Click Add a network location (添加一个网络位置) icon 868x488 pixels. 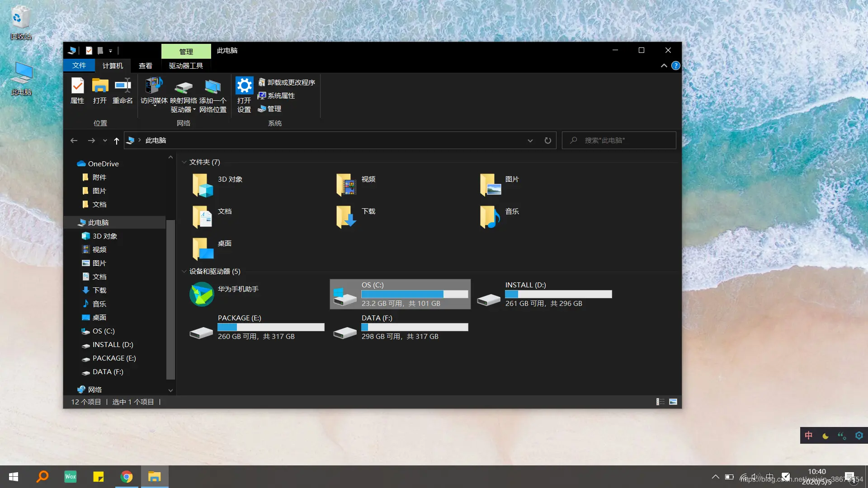pos(212,87)
